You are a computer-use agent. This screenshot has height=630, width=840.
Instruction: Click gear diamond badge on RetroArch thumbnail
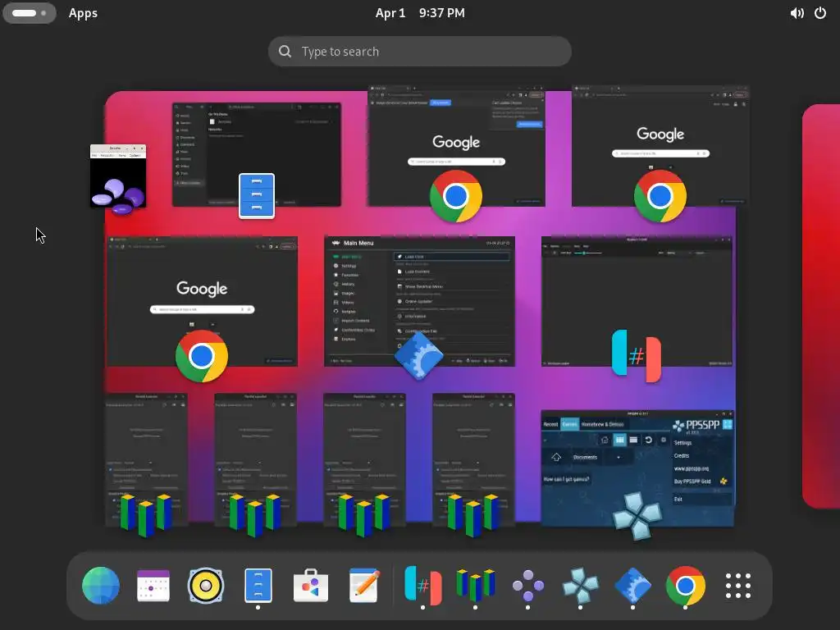point(418,356)
